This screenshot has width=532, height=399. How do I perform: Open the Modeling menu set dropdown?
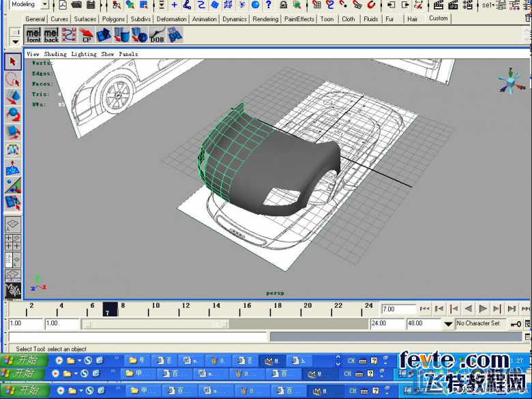(x=45, y=4)
